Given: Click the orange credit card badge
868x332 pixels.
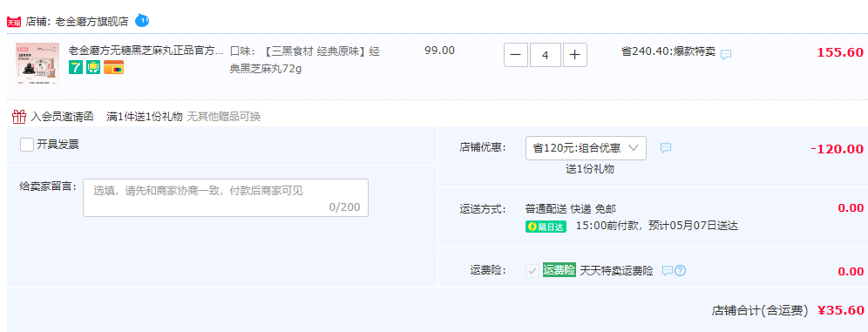Looking at the screenshot, I should tap(113, 67).
